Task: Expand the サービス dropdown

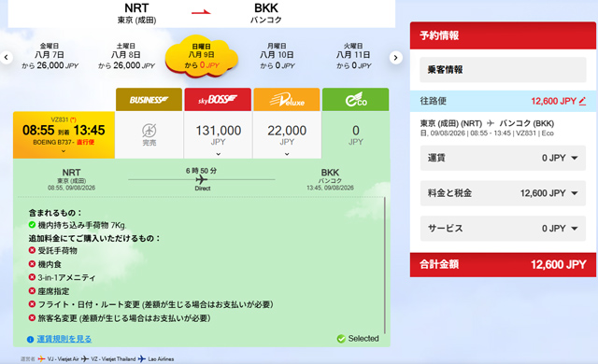Action: point(503,228)
